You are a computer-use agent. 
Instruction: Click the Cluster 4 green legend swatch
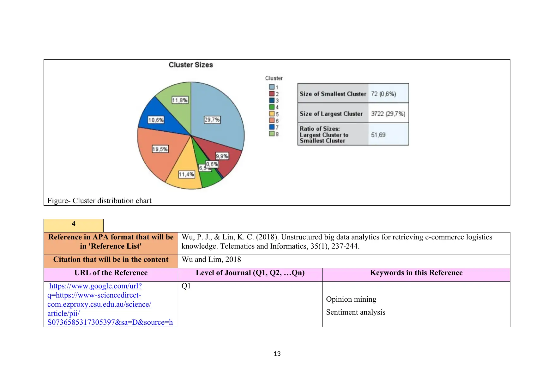point(272,107)
